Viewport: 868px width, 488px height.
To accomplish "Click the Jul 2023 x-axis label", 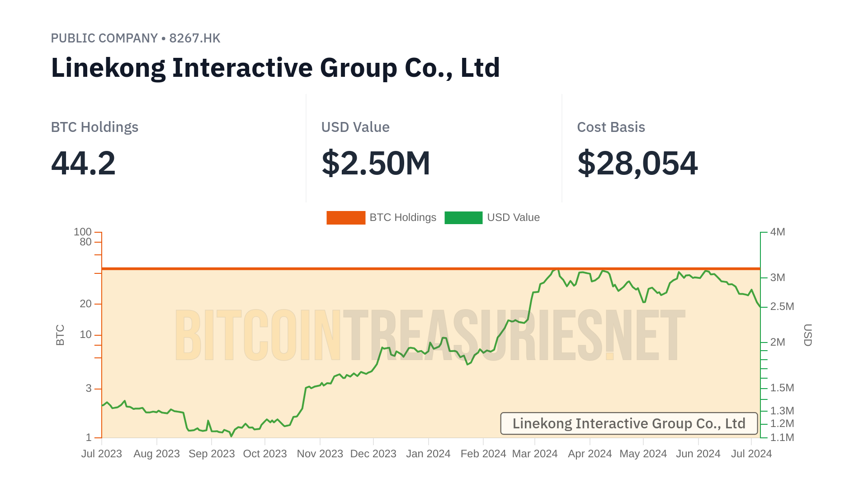I will click(x=101, y=454).
